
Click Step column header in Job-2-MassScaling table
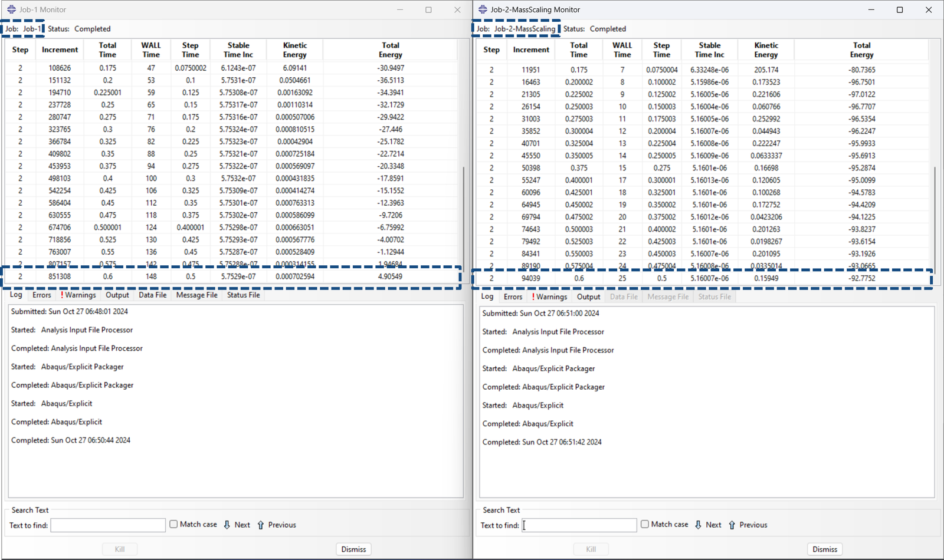pos(491,50)
